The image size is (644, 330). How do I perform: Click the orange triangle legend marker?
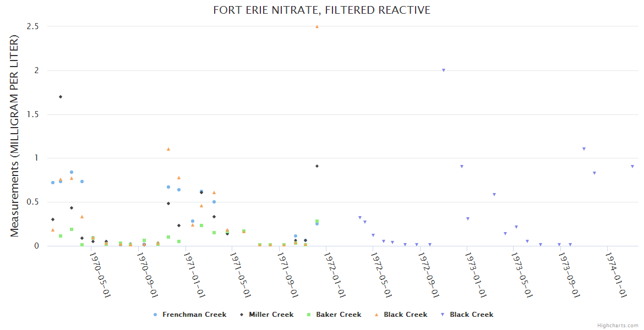(376, 315)
